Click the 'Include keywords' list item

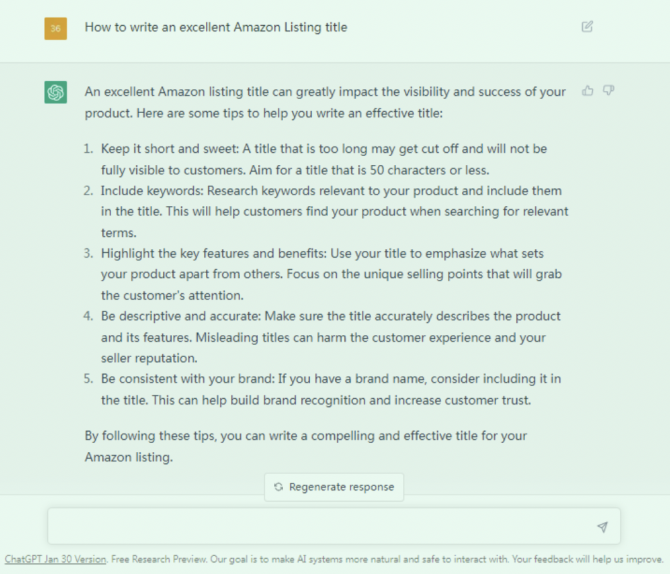[331, 190]
